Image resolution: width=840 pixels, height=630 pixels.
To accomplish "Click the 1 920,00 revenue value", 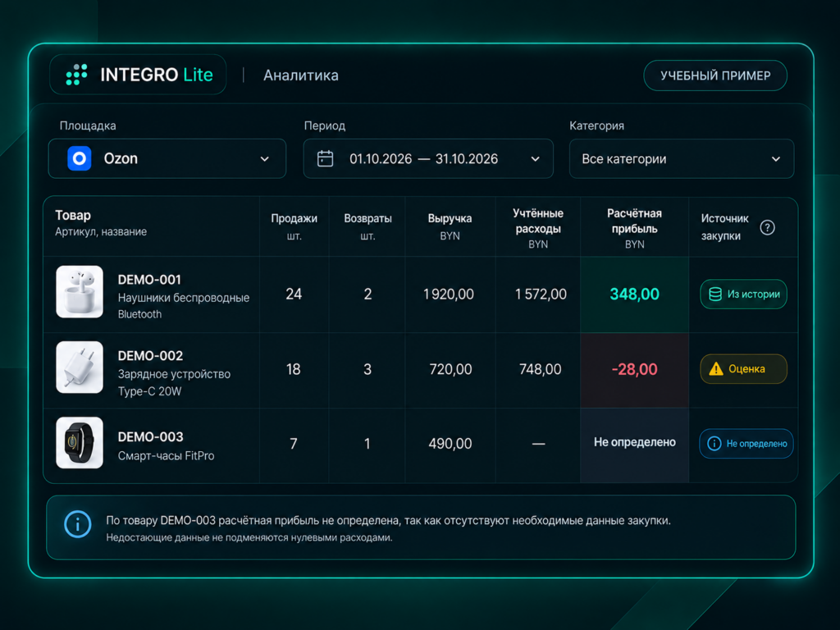I will [449, 294].
